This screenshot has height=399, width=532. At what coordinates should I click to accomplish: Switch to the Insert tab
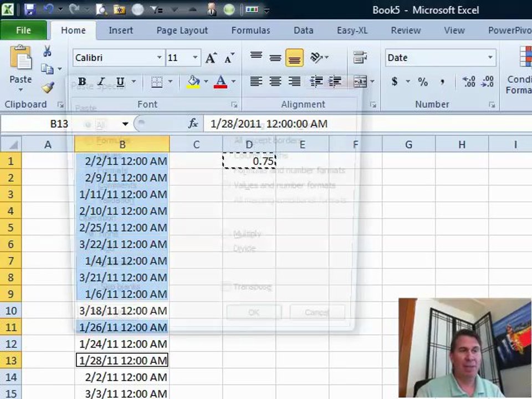tap(121, 30)
